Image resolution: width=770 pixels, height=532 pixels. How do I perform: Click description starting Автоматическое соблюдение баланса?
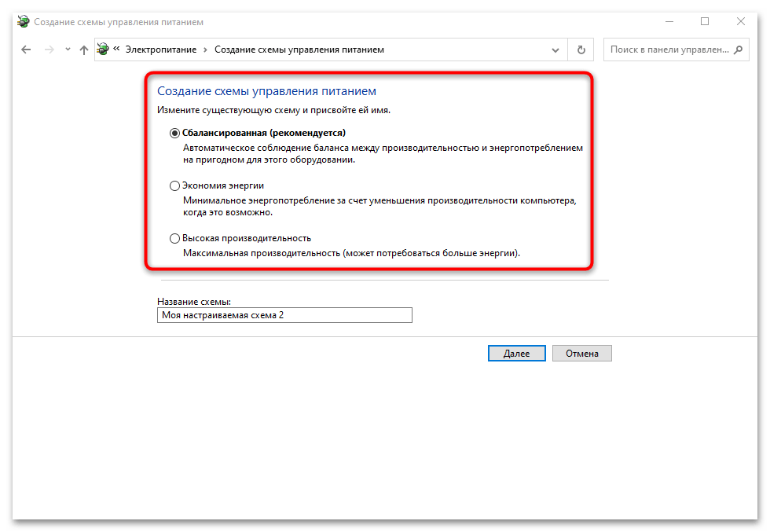[x=383, y=154]
